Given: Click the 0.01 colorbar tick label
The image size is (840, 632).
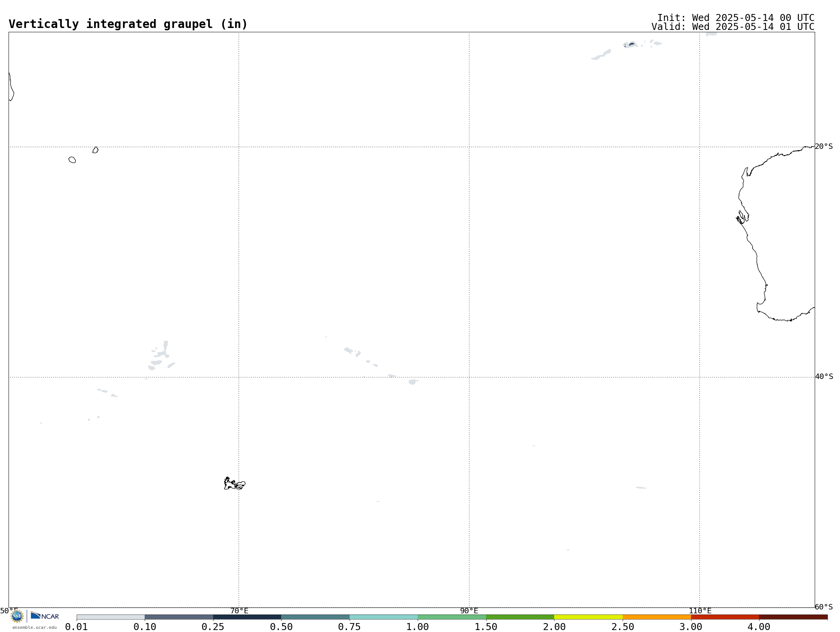Looking at the screenshot, I should (77, 627).
